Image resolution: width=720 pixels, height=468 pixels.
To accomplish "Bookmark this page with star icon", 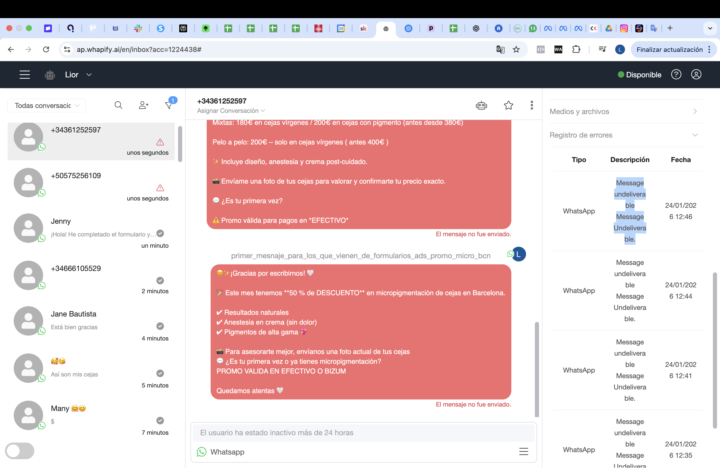I will pyautogui.click(x=516, y=50).
